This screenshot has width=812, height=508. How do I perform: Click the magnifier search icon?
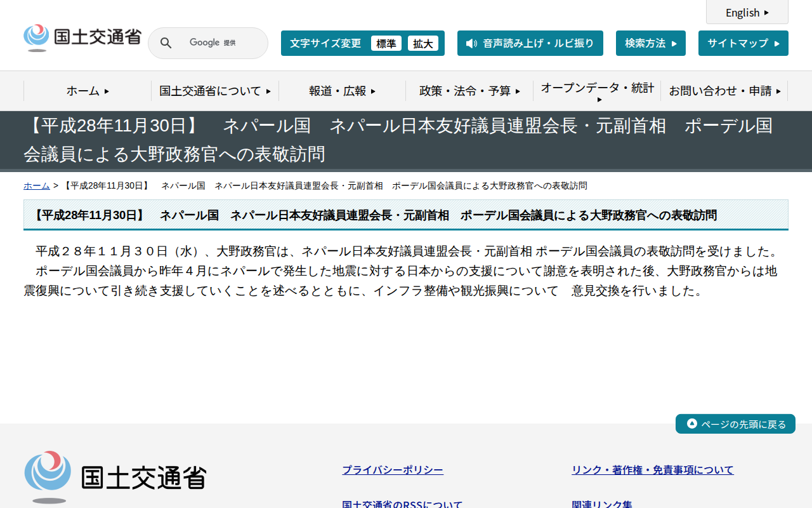click(166, 43)
